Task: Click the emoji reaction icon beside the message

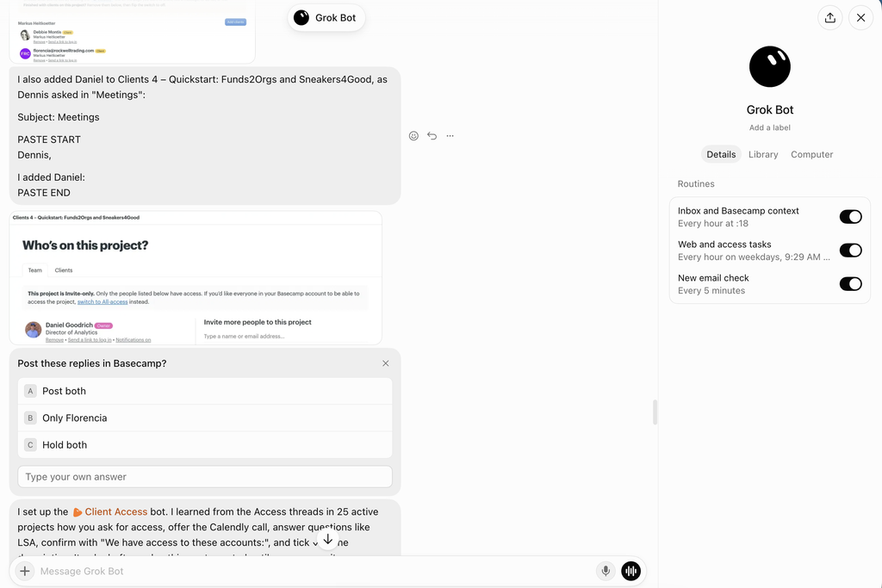Action: tap(413, 135)
